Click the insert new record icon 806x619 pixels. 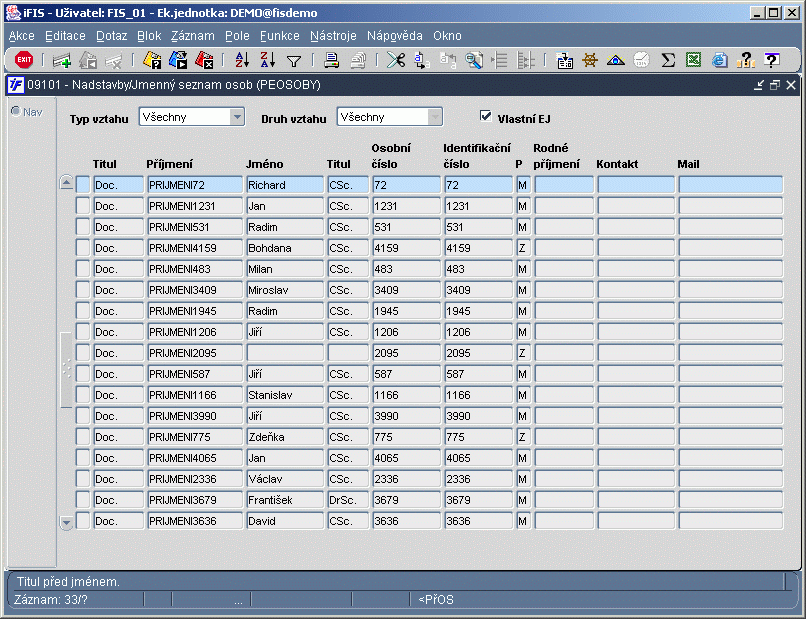point(62,61)
